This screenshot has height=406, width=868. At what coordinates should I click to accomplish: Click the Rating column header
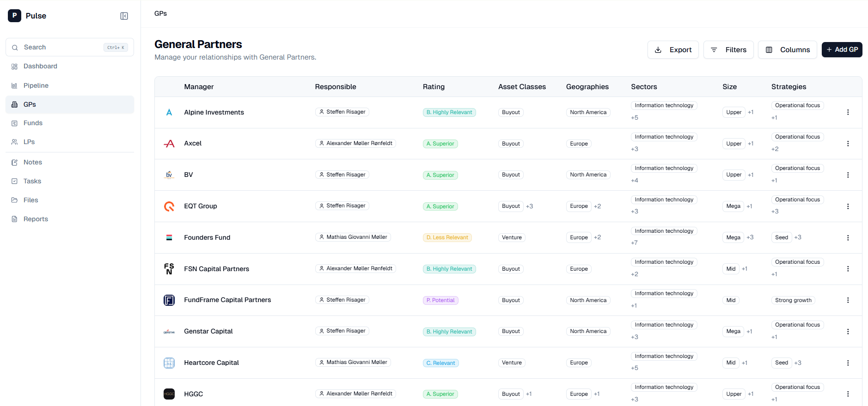pyautogui.click(x=434, y=87)
